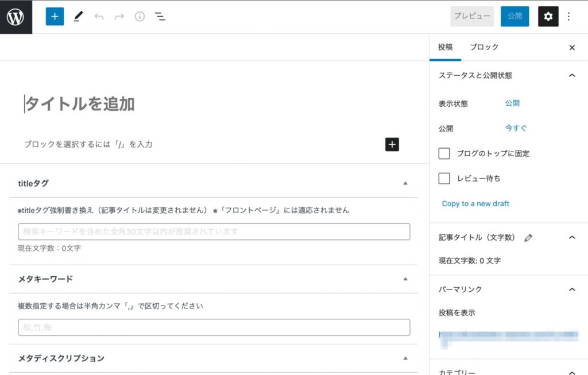This screenshot has height=375, width=588.
Task: Collapse 記事タイトル（文字数） panel
Action: [572, 237]
